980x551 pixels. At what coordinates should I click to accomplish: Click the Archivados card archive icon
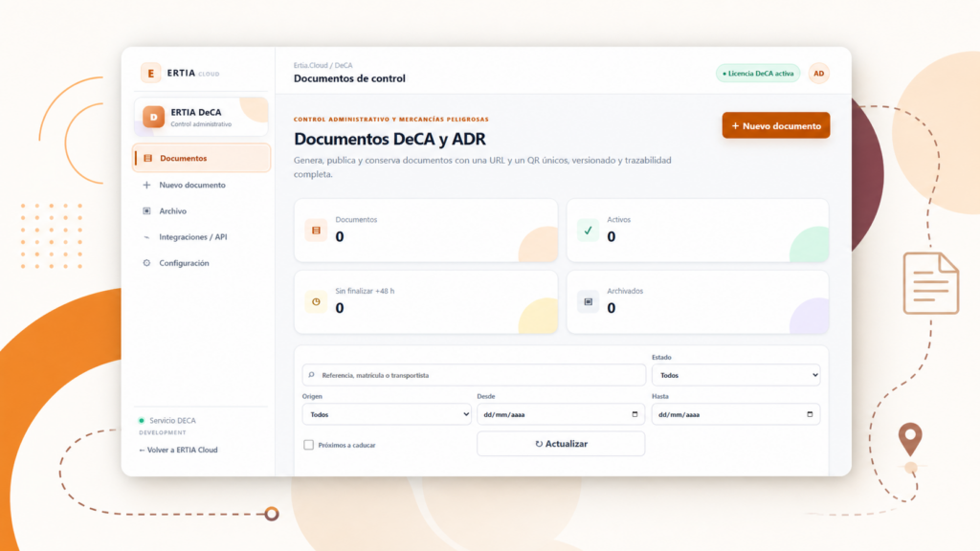pos(588,301)
